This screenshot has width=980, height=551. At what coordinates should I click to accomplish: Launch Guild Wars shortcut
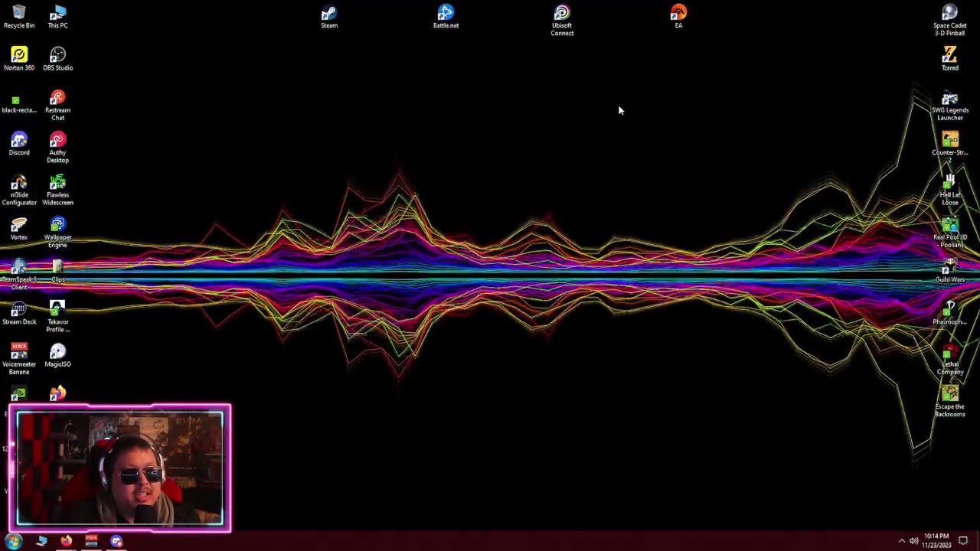click(949, 269)
